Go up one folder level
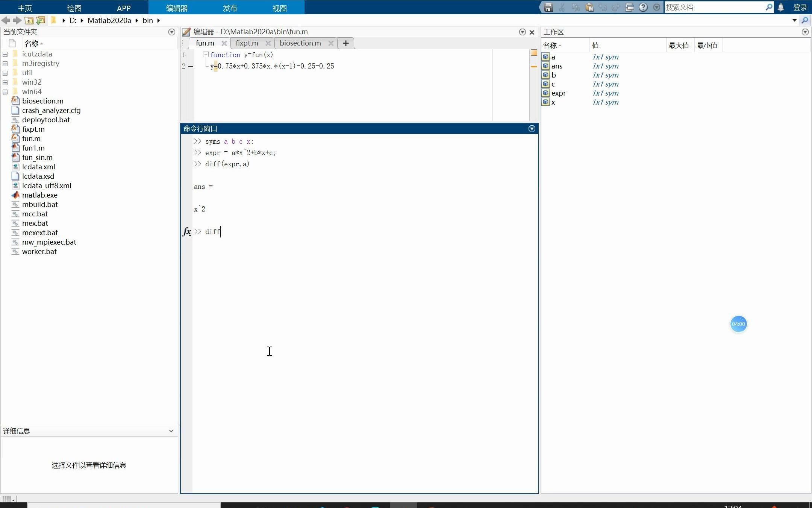Screen dimensions: 812x508 point(29,20)
